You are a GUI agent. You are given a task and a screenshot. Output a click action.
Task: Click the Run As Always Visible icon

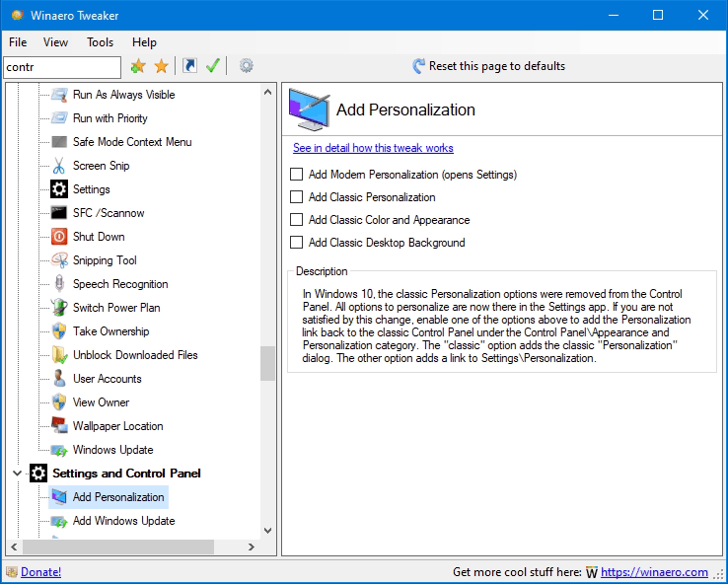(x=59, y=95)
